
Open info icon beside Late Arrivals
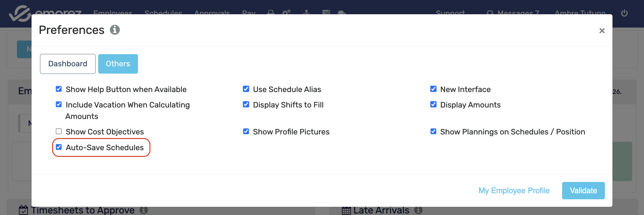[x=418, y=210]
